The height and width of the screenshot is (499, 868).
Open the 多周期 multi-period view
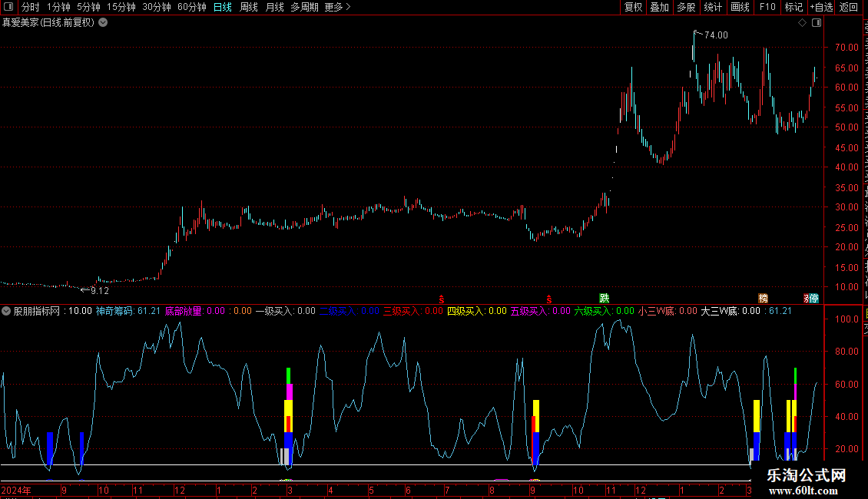pos(304,7)
